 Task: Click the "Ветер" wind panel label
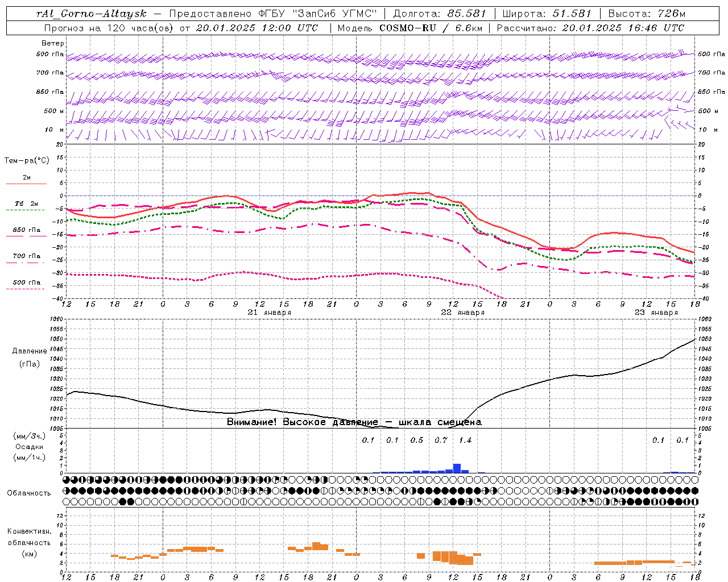pos(53,43)
